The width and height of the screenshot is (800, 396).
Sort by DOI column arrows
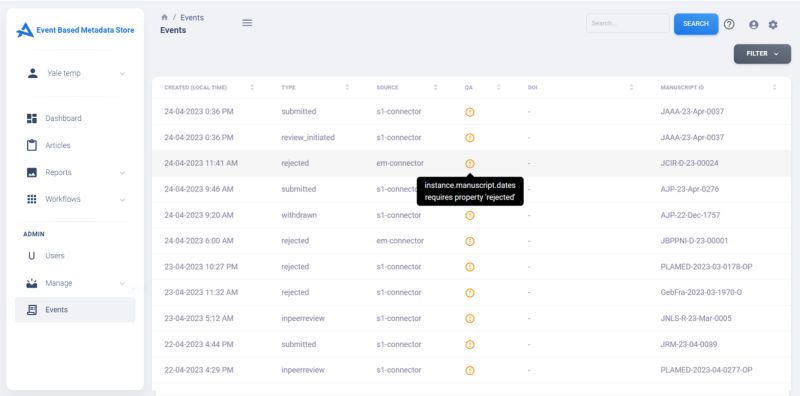(x=631, y=87)
